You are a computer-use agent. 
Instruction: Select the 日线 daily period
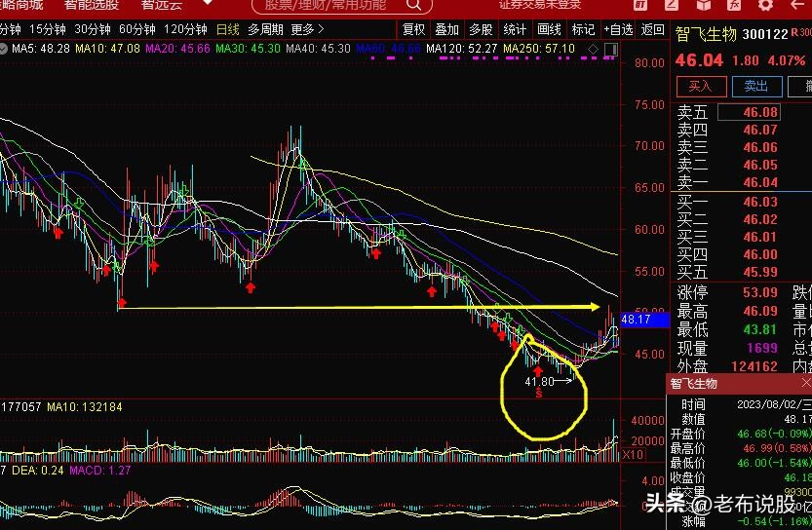(227, 29)
